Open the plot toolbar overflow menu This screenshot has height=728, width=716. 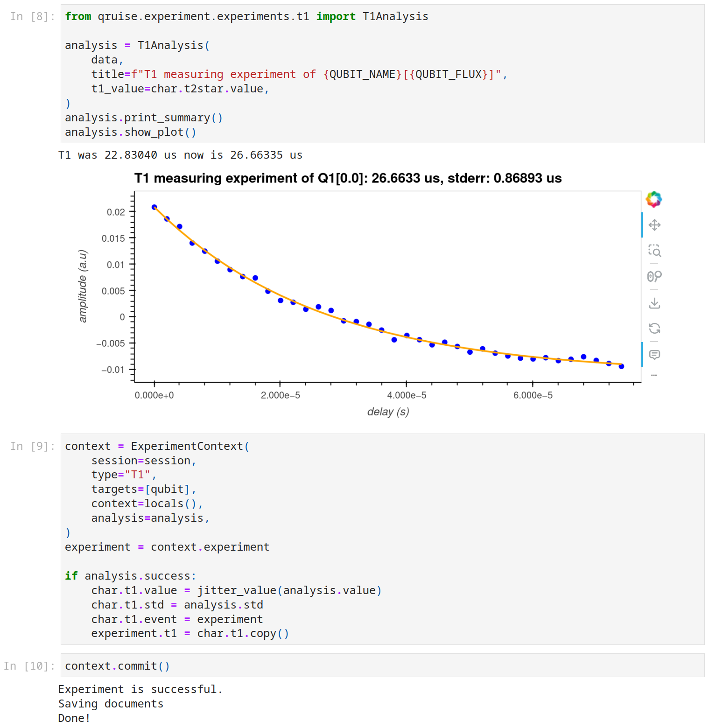(x=654, y=375)
